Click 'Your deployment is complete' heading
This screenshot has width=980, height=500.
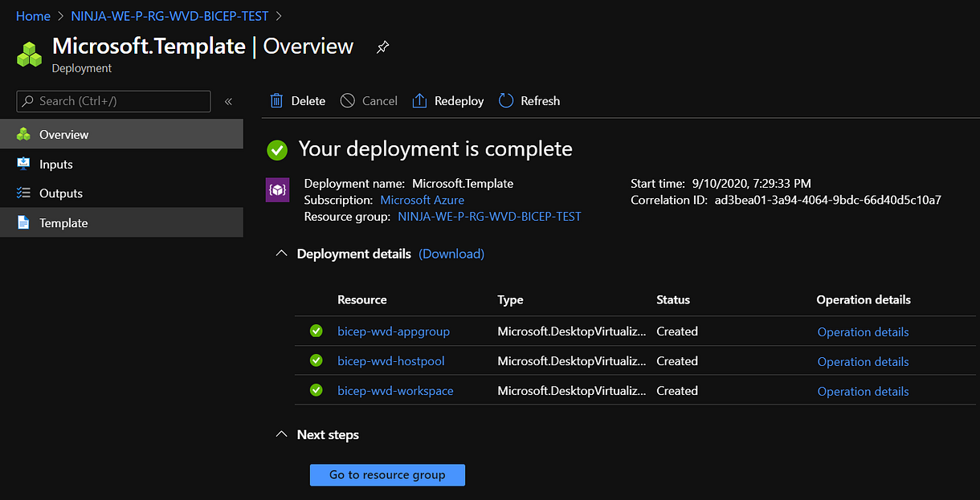[435, 149]
